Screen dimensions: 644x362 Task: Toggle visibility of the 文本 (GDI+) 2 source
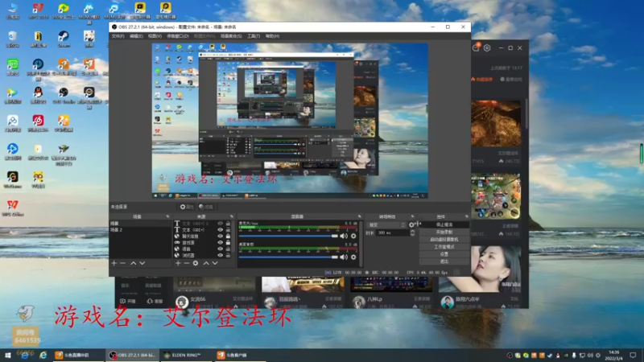pyautogui.click(x=220, y=224)
